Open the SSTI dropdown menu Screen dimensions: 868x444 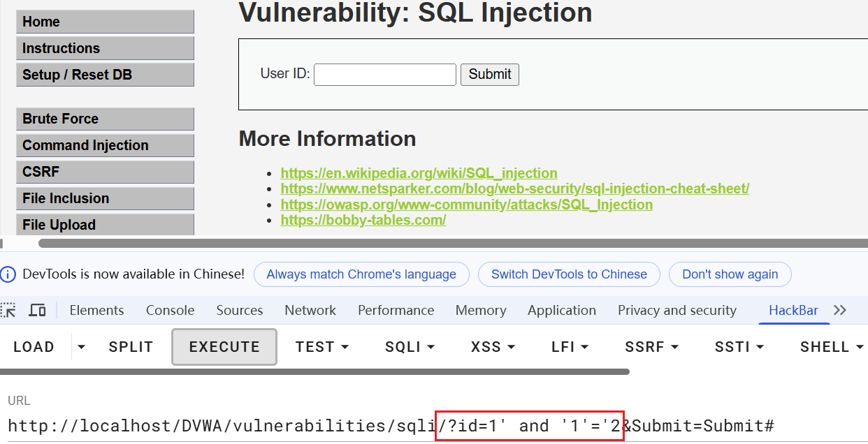coord(739,347)
